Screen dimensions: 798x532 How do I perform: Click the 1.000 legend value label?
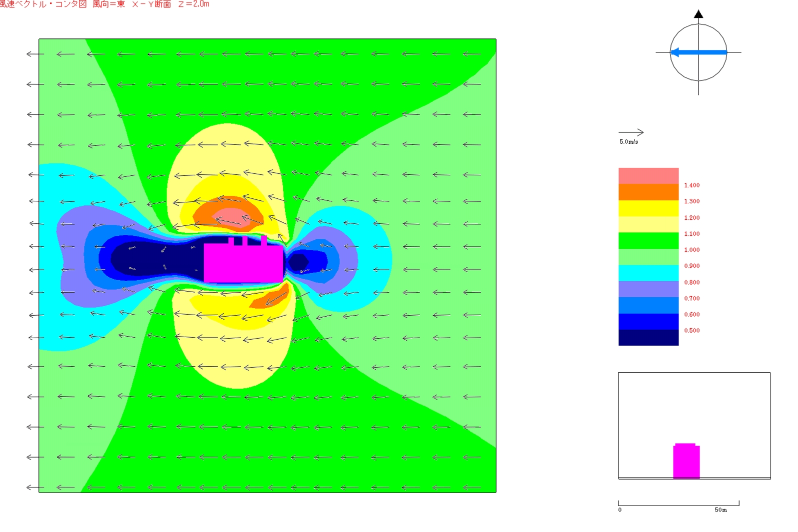pyautogui.click(x=691, y=250)
